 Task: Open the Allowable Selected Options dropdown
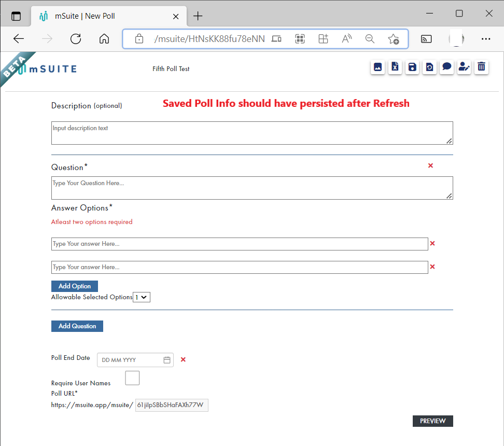click(142, 297)
